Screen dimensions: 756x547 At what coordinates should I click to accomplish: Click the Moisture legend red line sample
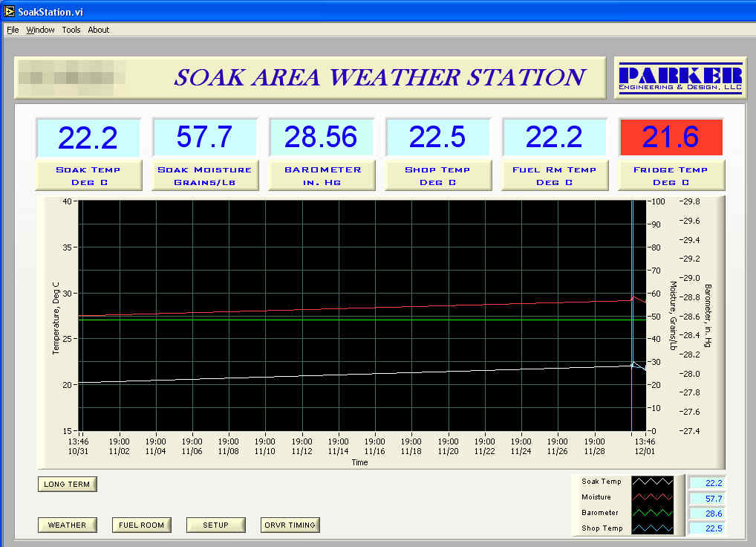[652, 497]
